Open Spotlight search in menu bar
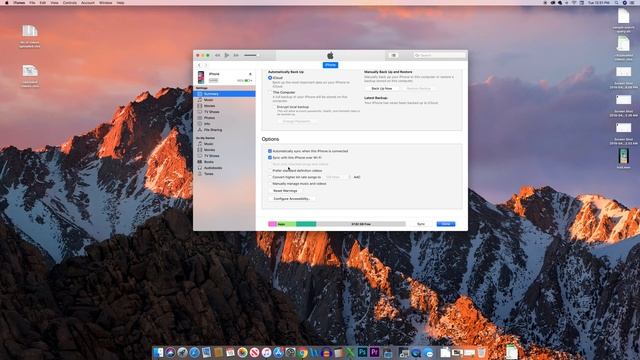The image size is (640, 360). pyautogui.click(x=617, y=2)
